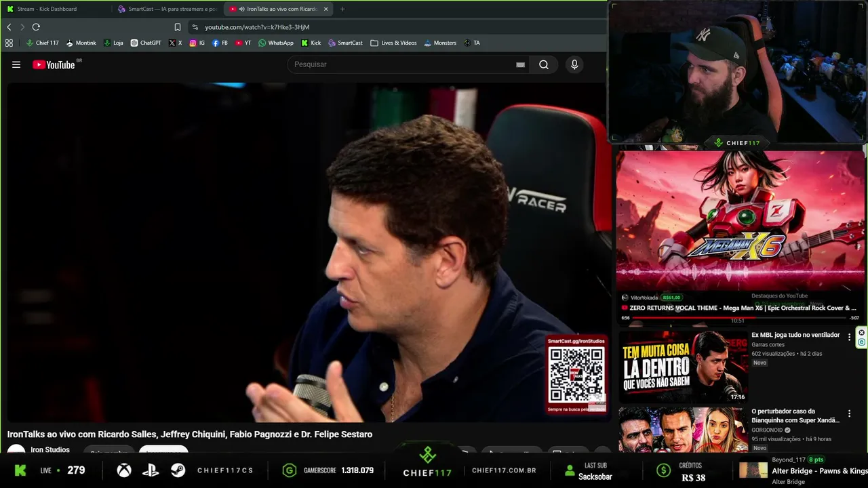Click the Steam icon in stream overlay
Image resolution: width=868 pixels, height=488 pixels.
[x=178, y=470]
